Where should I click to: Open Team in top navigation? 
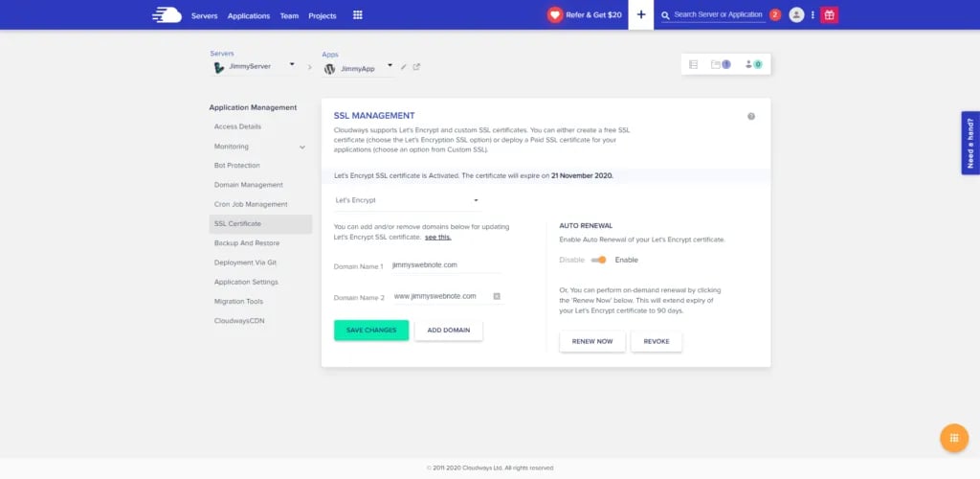click(289, 15)
